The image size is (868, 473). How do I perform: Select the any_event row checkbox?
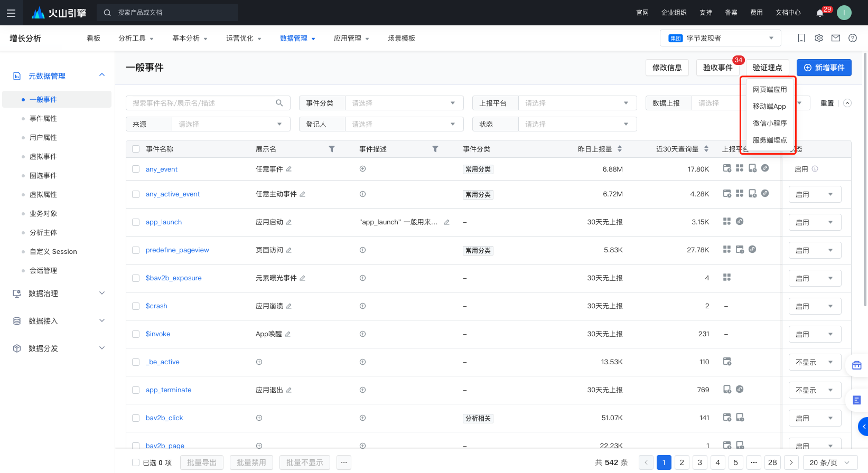(136, 169)
